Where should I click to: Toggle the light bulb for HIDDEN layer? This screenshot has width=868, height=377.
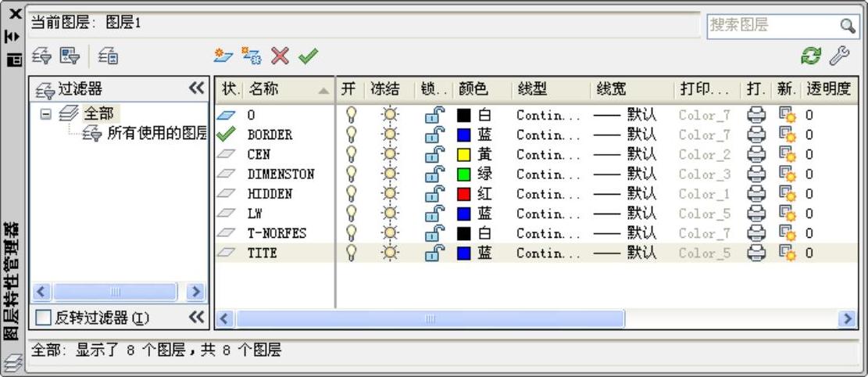[351, 193]
